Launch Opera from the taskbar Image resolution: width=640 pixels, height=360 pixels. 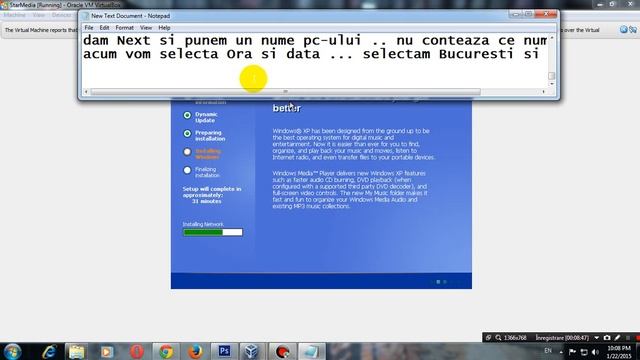(x=136, y=351)
